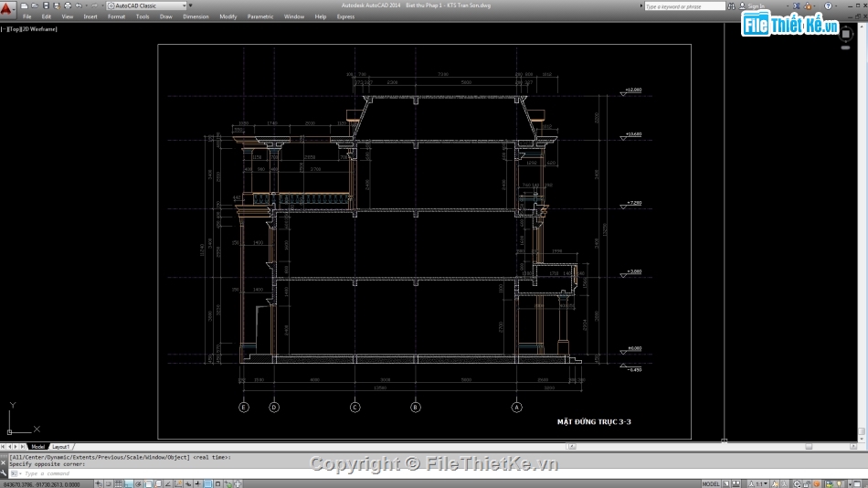
Task: Click the Sign In button
Action: click(x=752, y=6)
